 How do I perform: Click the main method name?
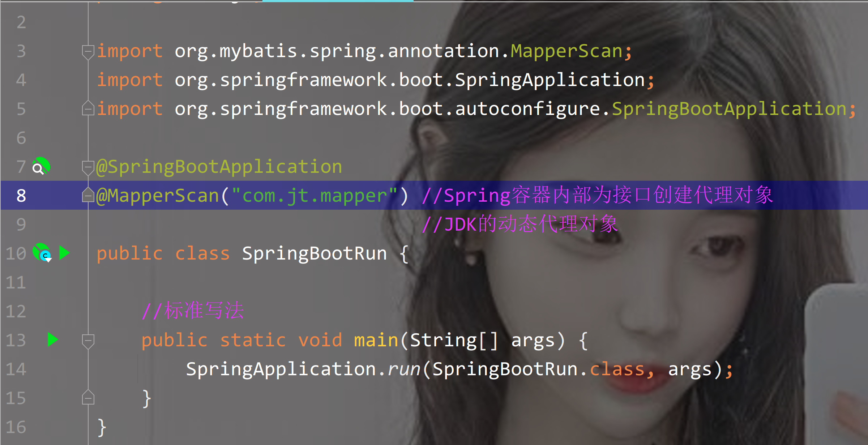click(376, 340)
